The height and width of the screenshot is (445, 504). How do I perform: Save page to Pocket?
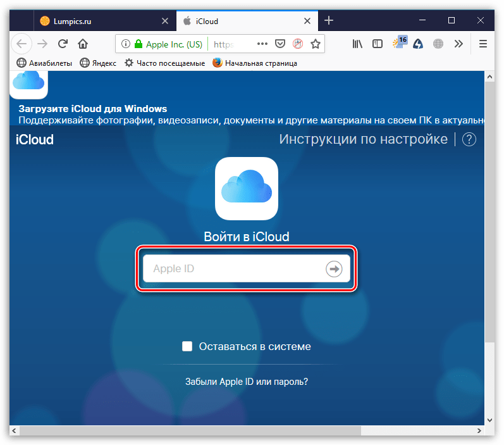[x=280, y=44]
